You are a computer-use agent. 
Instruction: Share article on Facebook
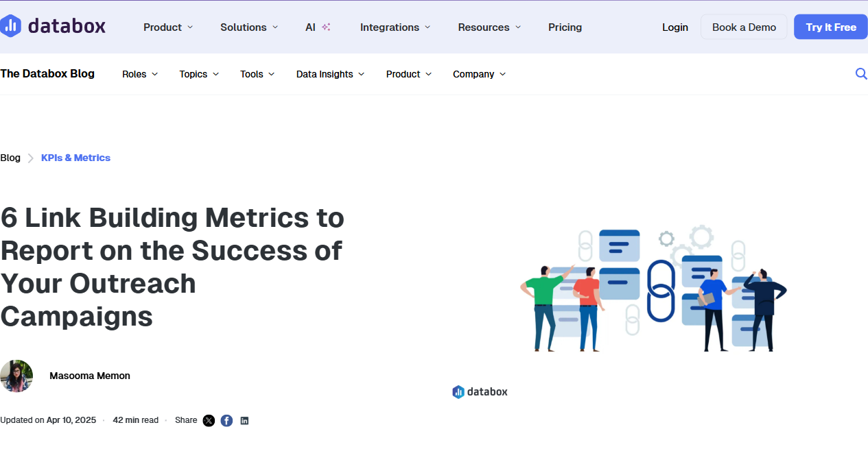point(226,420)
